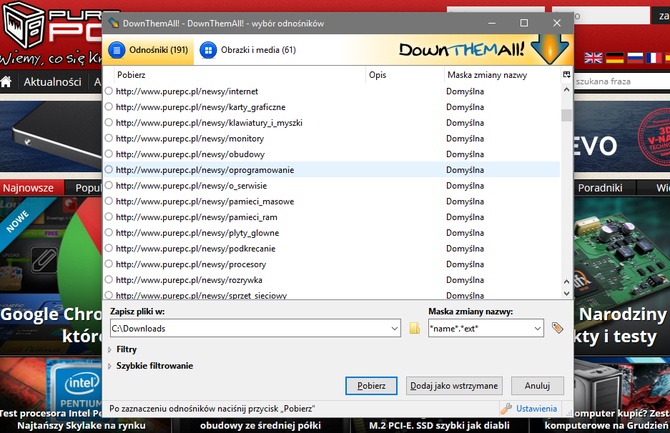670x433 pixels.
Task: Sort by Opis column header
Action: pos(405,75)
